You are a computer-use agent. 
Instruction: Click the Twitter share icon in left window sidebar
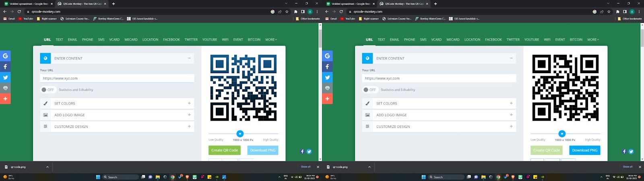pyautogui.click(x=5, y=77)
